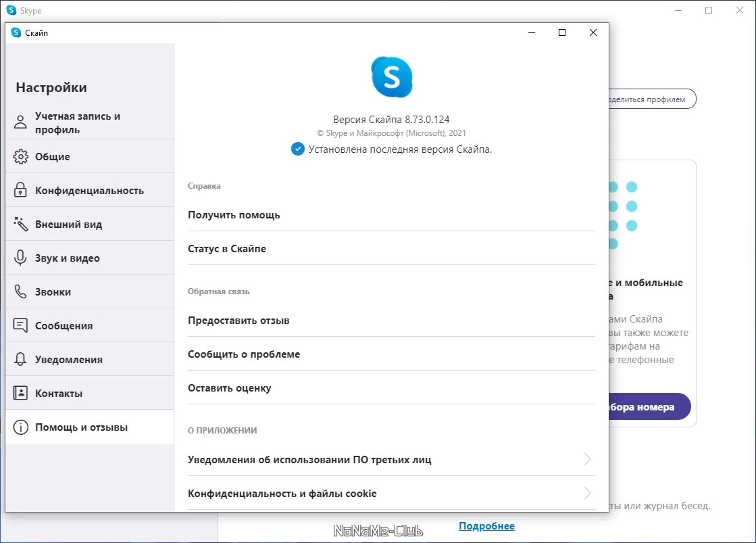Click the Skype и Майкрософт copyright line
The image size is (756, 543).
[x=391, y=133]
